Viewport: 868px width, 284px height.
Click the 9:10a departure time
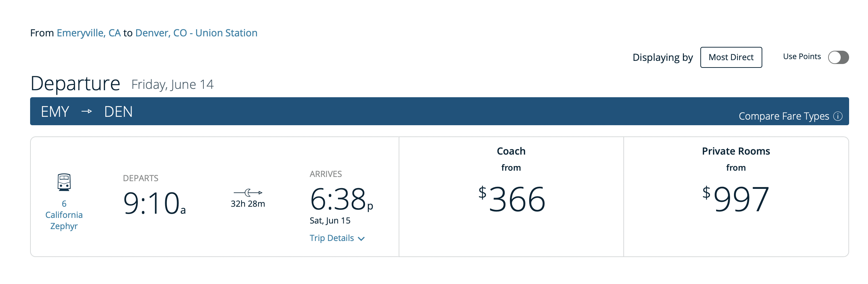coord(154,203)
